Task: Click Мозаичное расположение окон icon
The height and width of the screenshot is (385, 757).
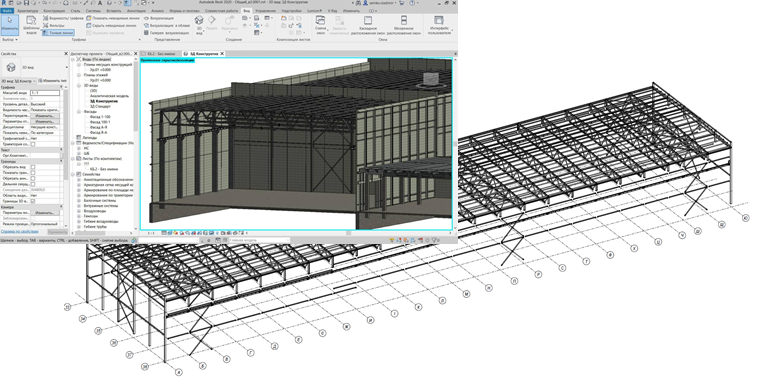Action: coord(404,24)
